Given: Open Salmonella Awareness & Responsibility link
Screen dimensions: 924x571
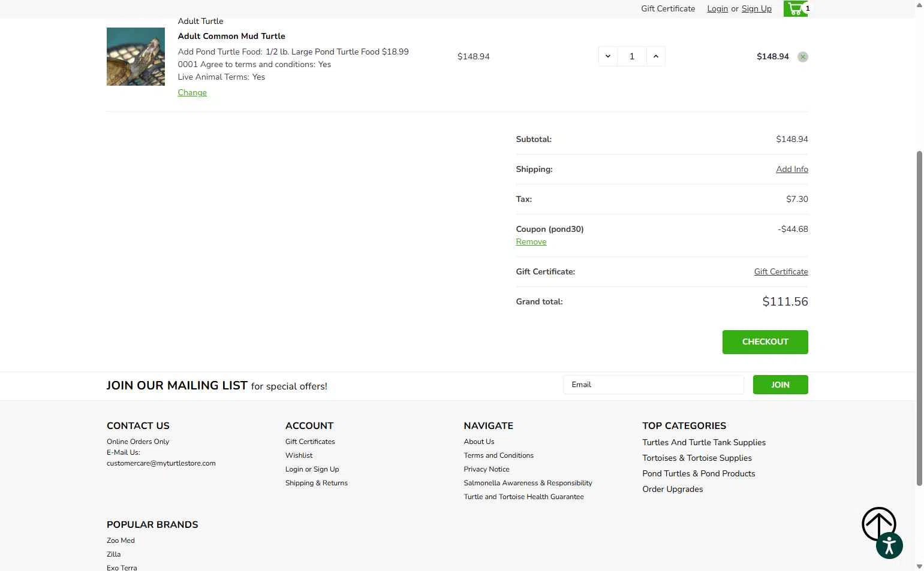Looking at the screenshot, I should point(528,483).
